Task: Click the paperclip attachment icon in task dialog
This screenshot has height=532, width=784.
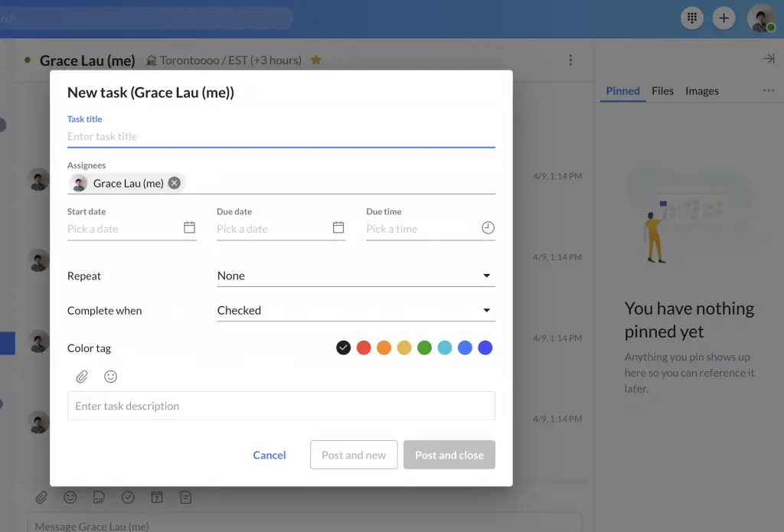Action: click(x=82, y=377)
